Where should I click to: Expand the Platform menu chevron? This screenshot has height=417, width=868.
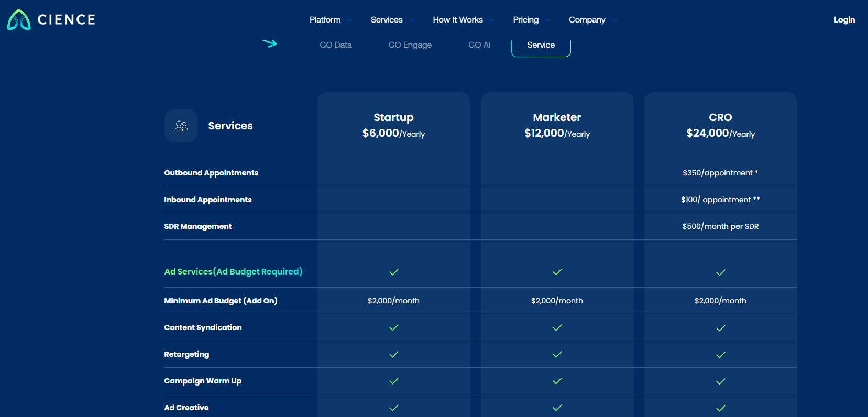point(349,20)
